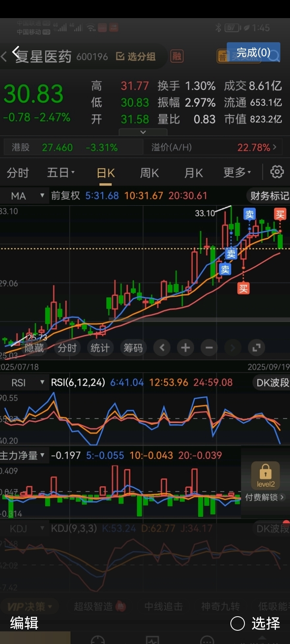Shift chart left with the arrow button

(162, 348)
